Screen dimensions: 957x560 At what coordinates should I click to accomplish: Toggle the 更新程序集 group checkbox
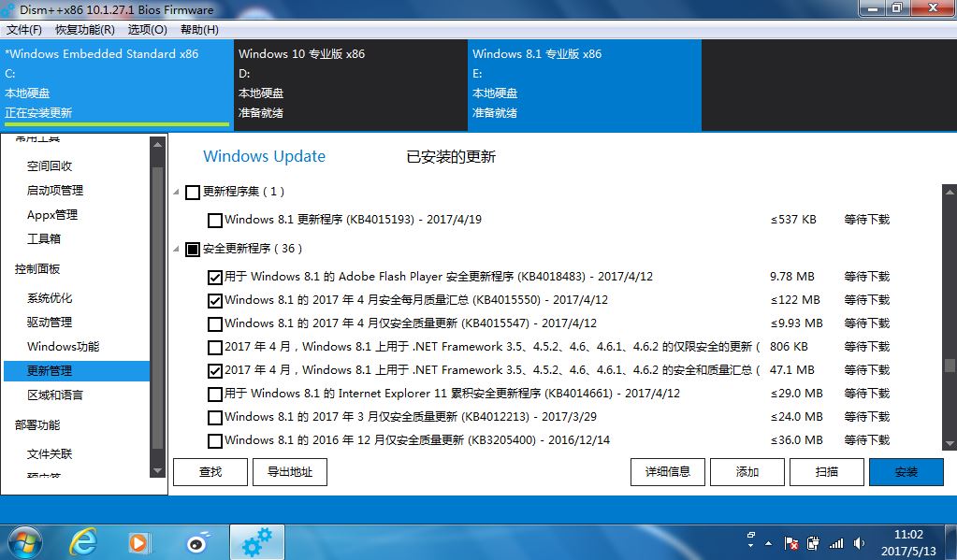(x=193, y=193)
